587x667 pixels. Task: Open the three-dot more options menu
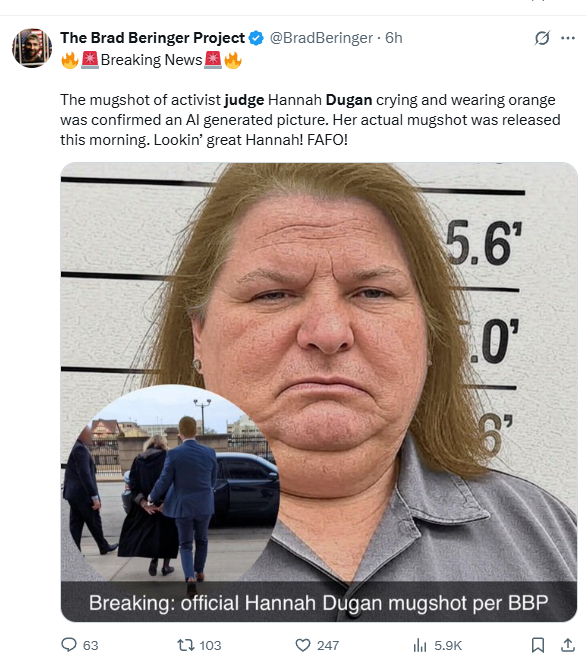[568, 38]
